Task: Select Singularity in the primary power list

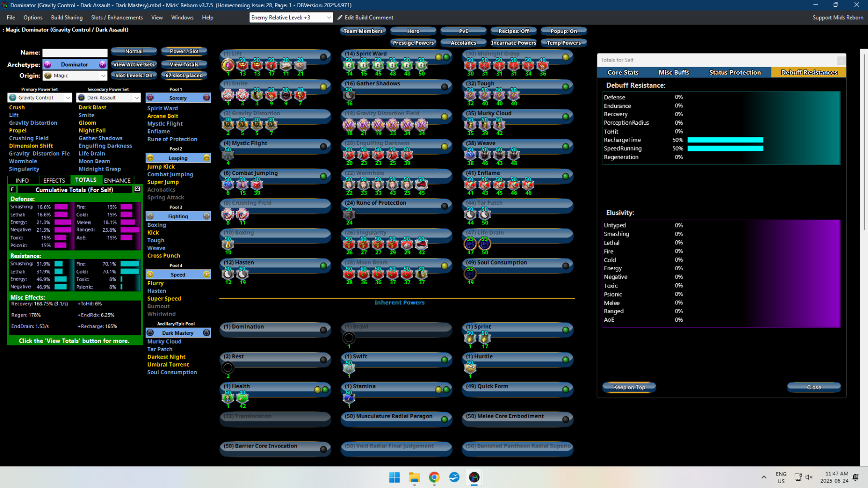Action: tap(24, 169)
